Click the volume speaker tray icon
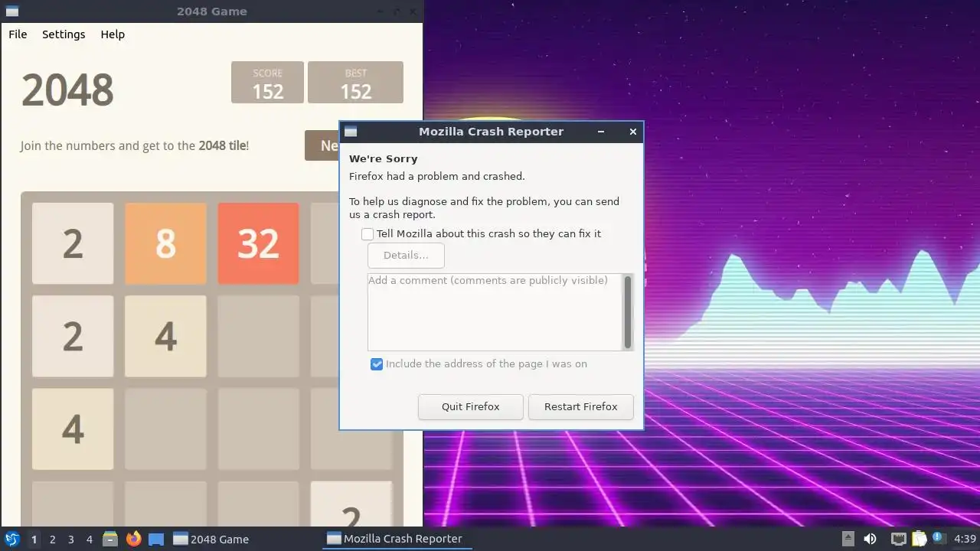The image size is (980, 551). 870,540
